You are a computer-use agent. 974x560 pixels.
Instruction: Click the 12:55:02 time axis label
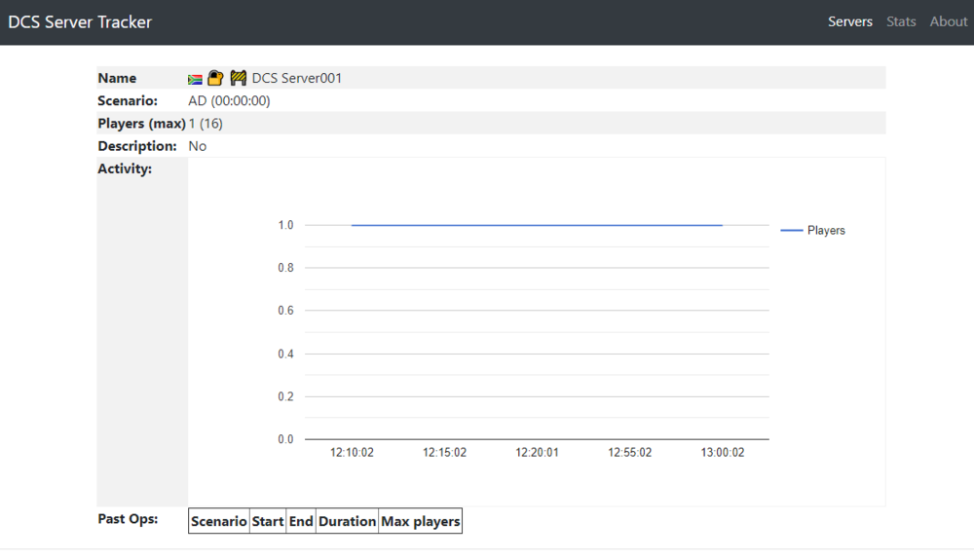[630, 453]
